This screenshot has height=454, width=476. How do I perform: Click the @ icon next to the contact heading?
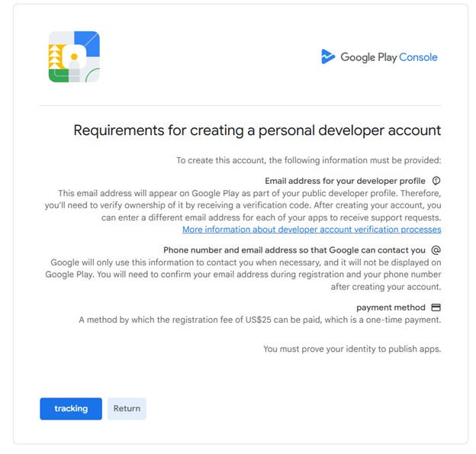436,250
